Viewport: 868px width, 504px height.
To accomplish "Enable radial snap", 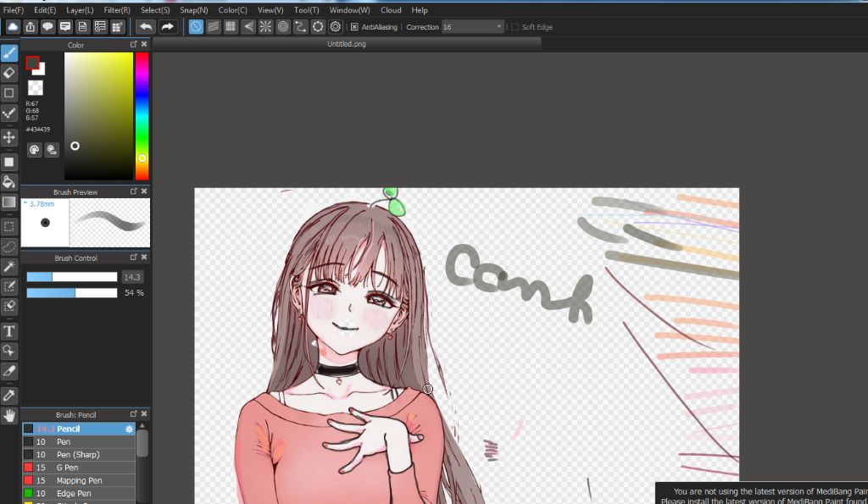I will (x=265, y=26).
